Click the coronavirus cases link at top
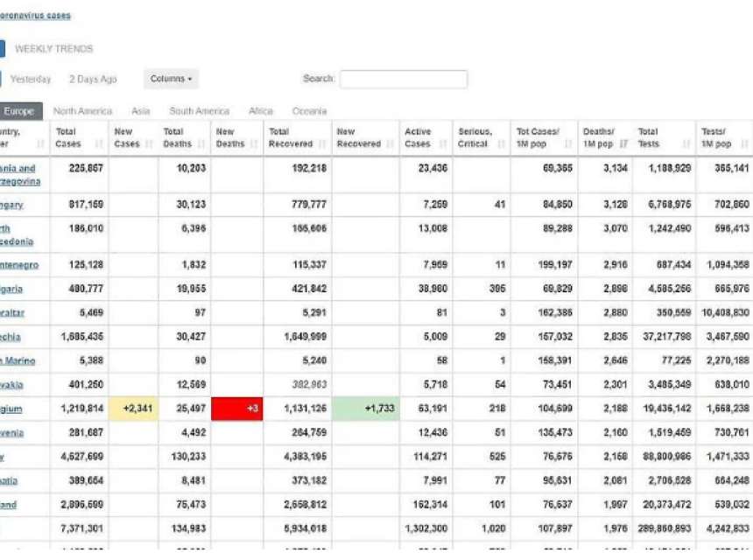The image size is (753, 560). click(x=35, y=16)
